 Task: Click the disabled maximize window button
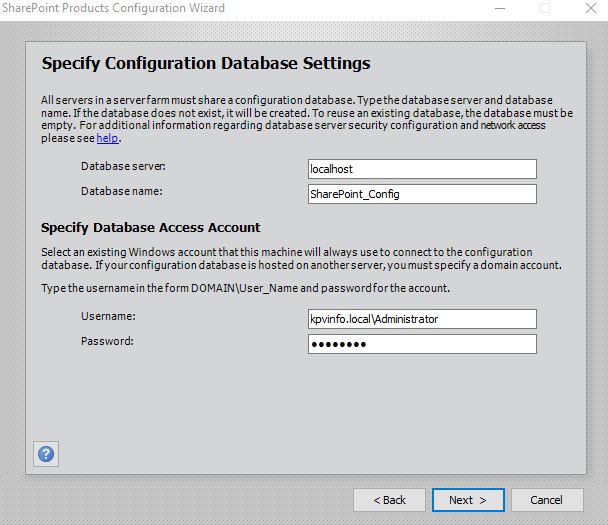[x=545, y=8]
